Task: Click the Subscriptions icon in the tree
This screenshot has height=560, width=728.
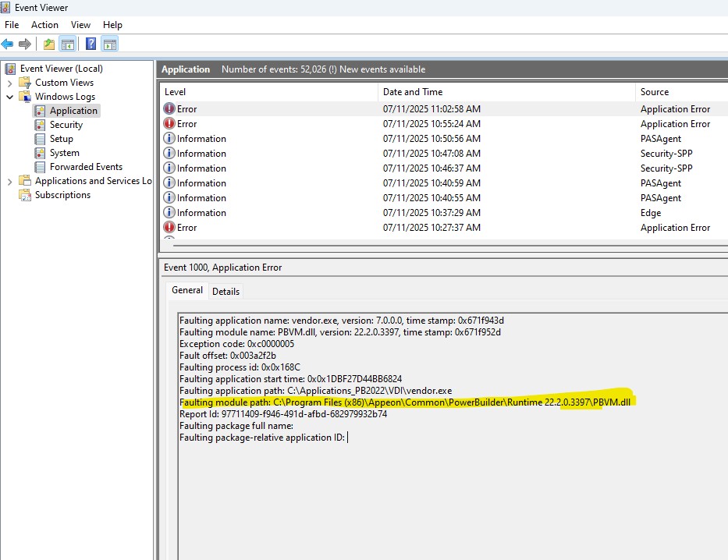Action: [x=25, y=195]
